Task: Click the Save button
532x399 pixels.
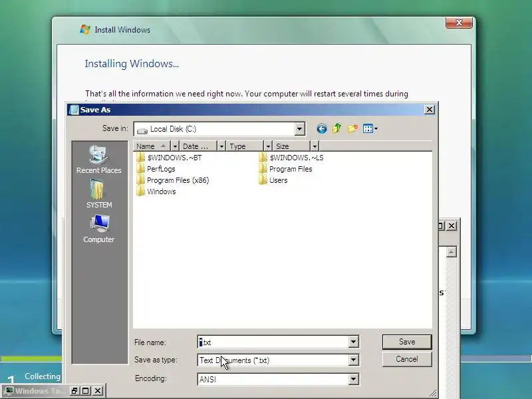Action: pyautogui.click(x=407, y=342)
